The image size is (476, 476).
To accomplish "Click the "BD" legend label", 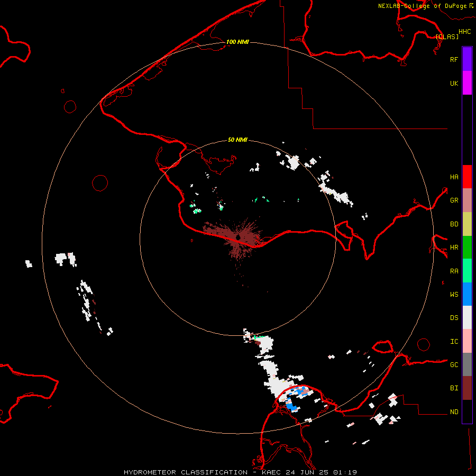I will 454,224.
